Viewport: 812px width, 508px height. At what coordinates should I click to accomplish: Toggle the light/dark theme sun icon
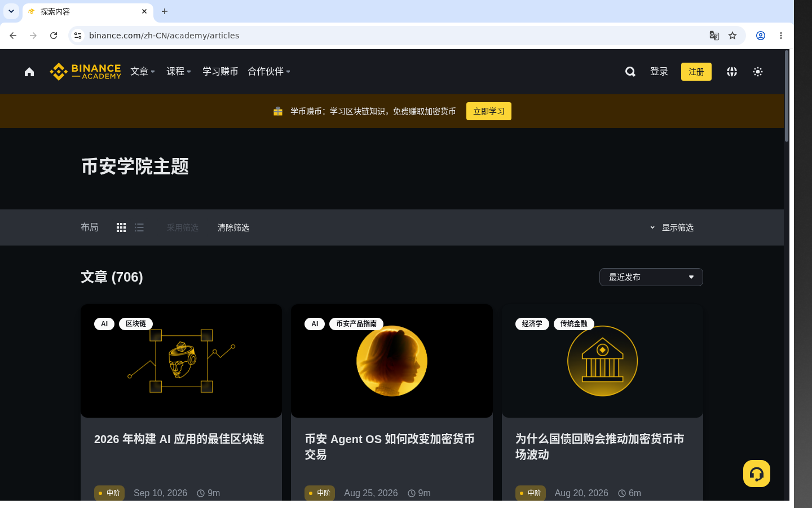pyautogui.click(x=758, y=72)
